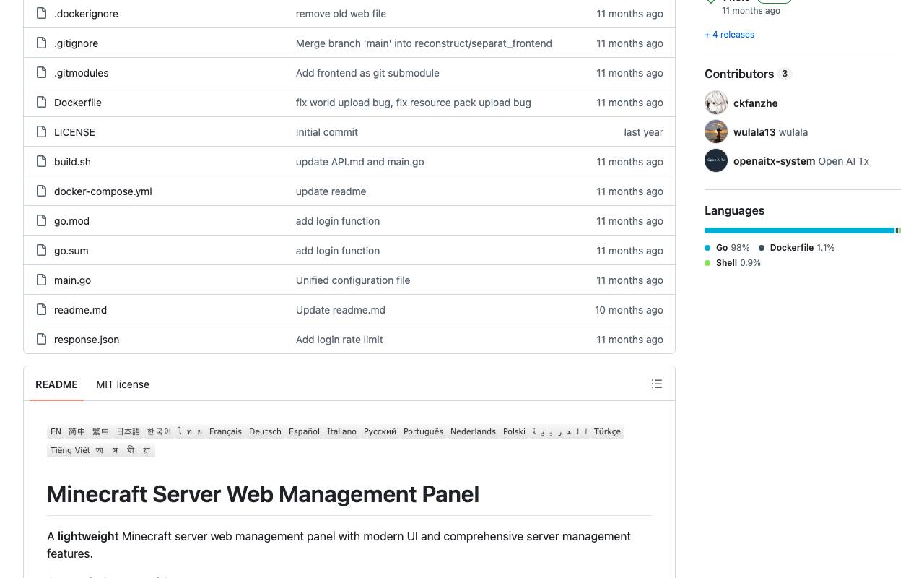The image size is (924, 578).
Task: Open commit 'Add login rate limit'
Action: tap(339, 340)
